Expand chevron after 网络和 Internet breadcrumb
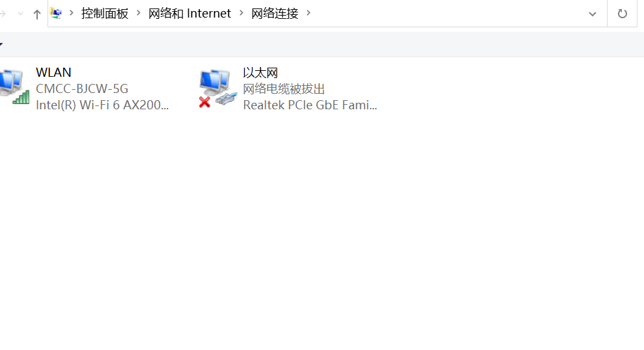 coord(241,13)
